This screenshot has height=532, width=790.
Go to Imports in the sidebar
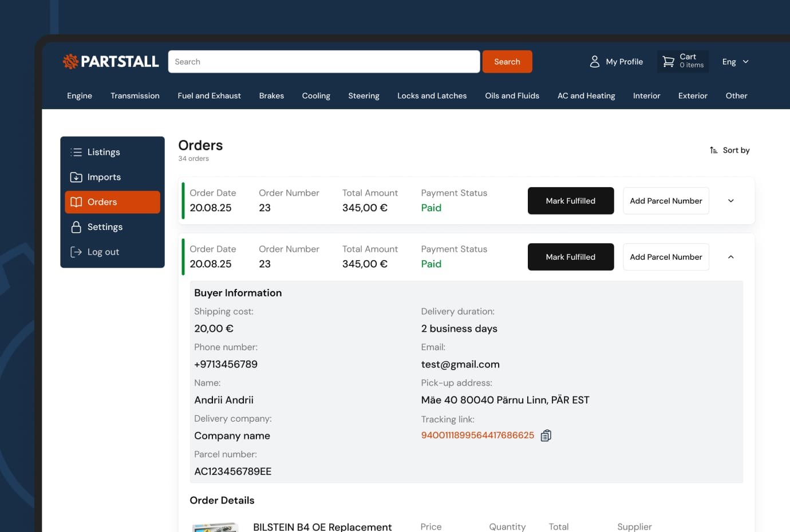tap(112, 177)
